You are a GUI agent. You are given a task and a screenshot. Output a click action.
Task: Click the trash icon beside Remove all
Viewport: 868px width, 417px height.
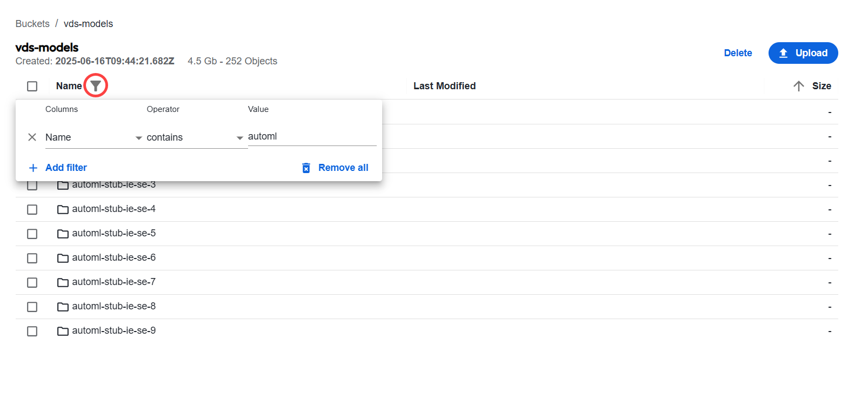(x=306, y=168)
